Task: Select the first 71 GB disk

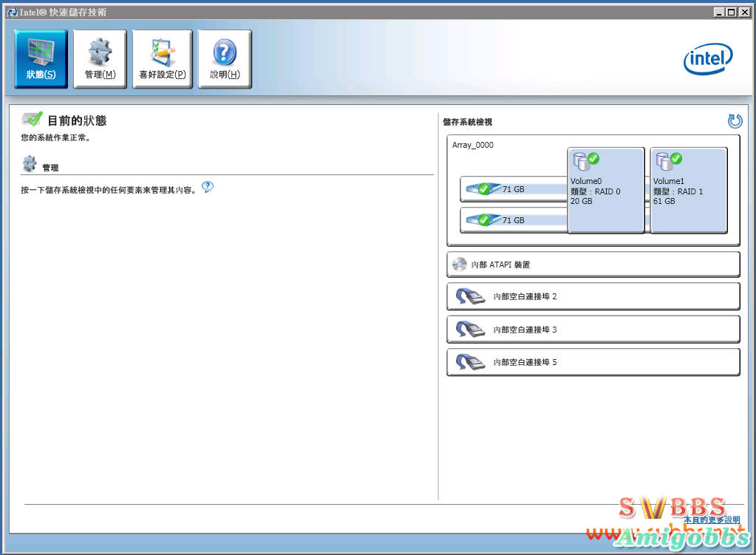Action: pos(512,189)
